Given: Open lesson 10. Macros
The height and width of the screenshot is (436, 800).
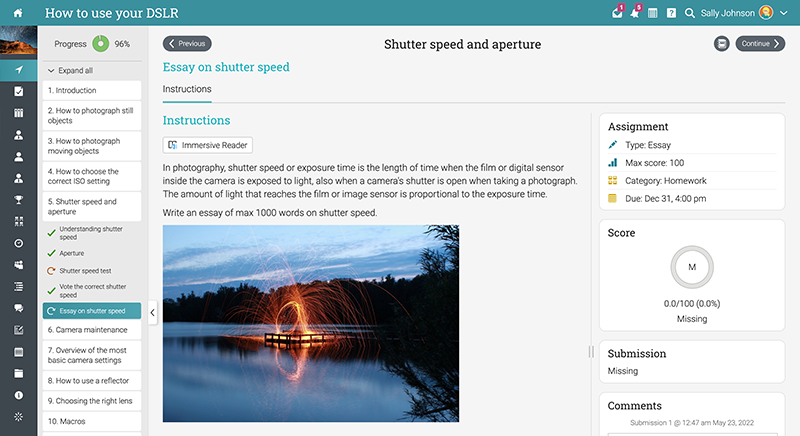Looking at the screenshot, I should click(92, 421).
